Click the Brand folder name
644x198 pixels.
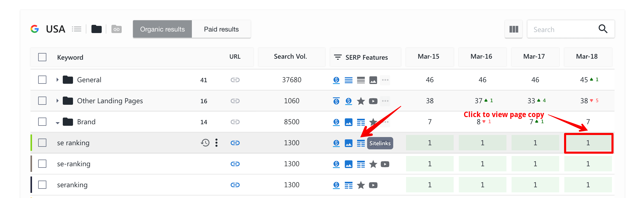pos(86,122)
